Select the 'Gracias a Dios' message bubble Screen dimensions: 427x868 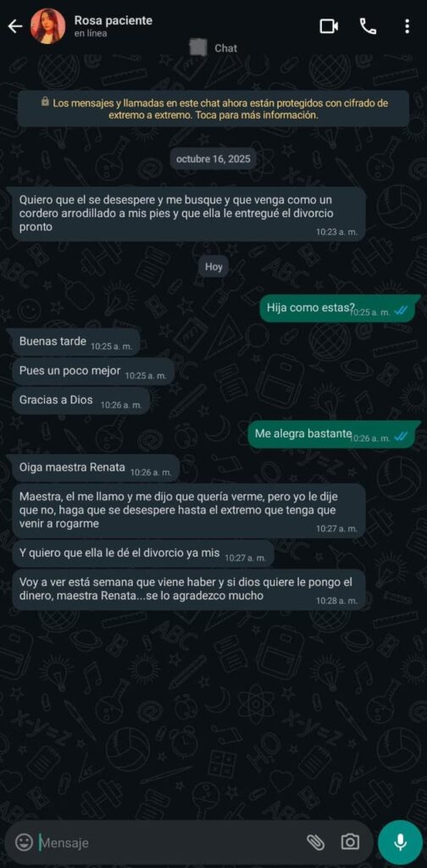tap(81, 401)
